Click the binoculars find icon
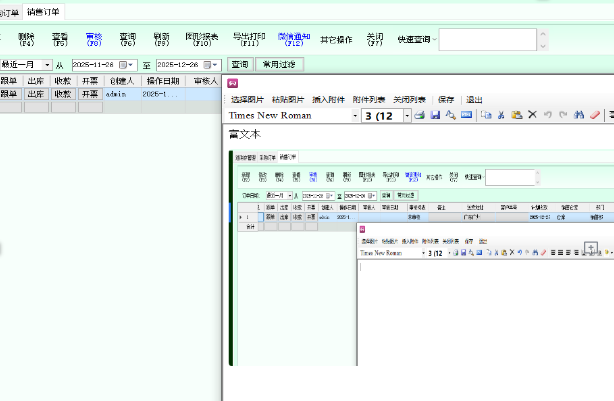Viewport: 614px width, 401px height. tap(579, 115)
